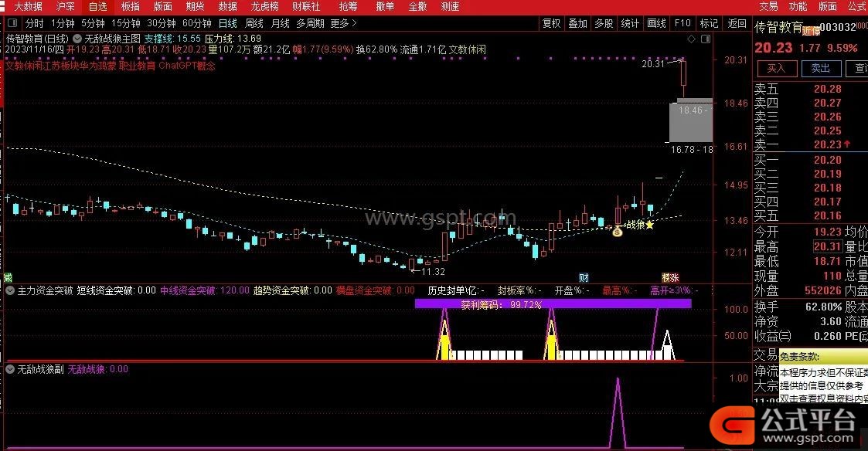The width and height of the screenshot is (868, 451).
Task: Switch to the 60分钟 chart period
Action: click(x=197, y=23)
